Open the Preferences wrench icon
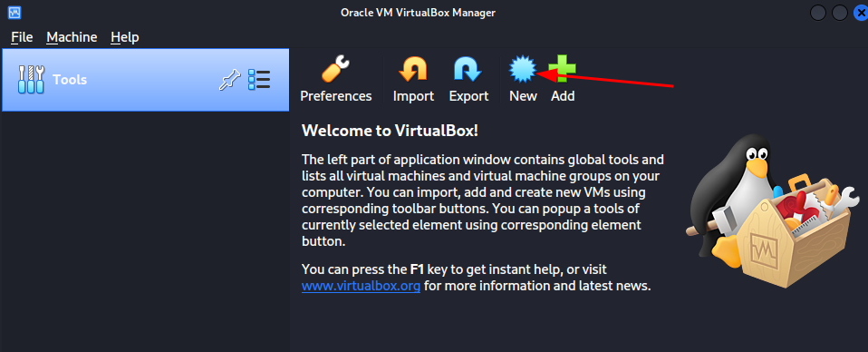This screenshot has width=868, height=352. (335, 70)
